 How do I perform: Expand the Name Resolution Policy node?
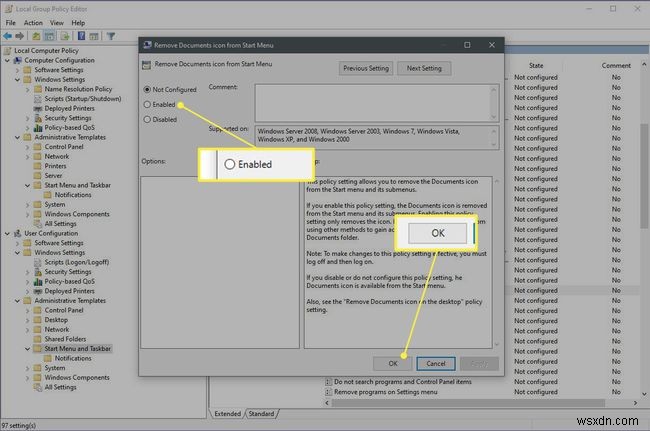pos(28,89)
